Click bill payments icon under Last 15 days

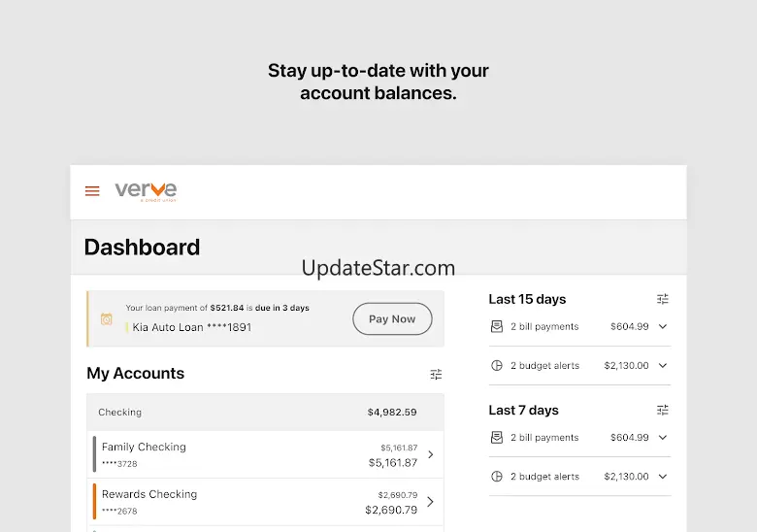pos(497,327)
